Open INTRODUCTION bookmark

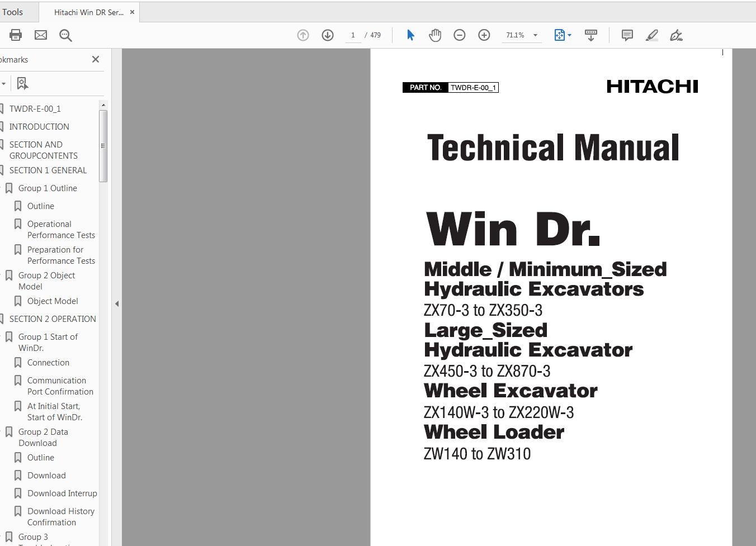(39, 127)
